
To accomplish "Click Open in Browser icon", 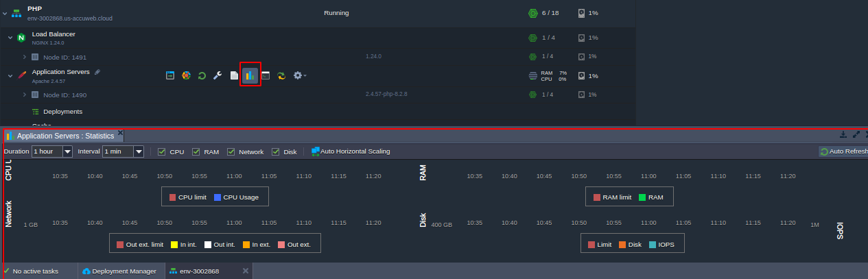I will click(x=170, y=75).
